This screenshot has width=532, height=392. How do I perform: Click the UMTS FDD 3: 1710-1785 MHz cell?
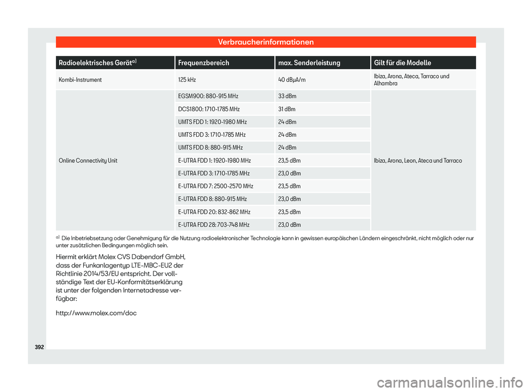[224, 135]
